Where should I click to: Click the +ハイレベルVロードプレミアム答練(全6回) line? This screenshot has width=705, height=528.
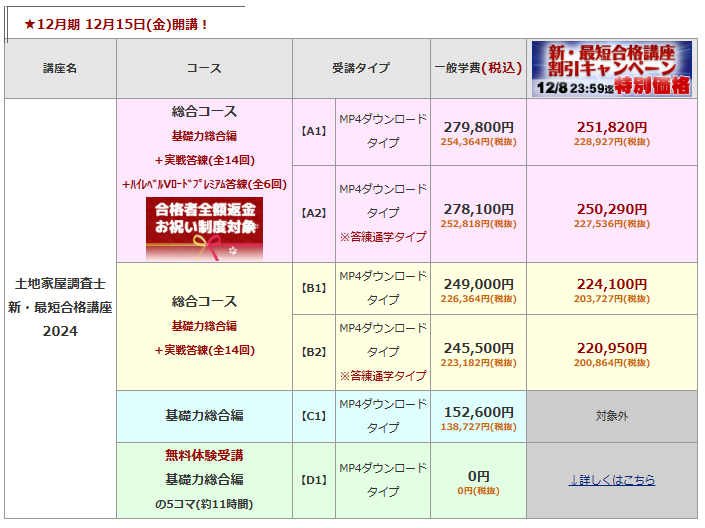pos(204,184)
